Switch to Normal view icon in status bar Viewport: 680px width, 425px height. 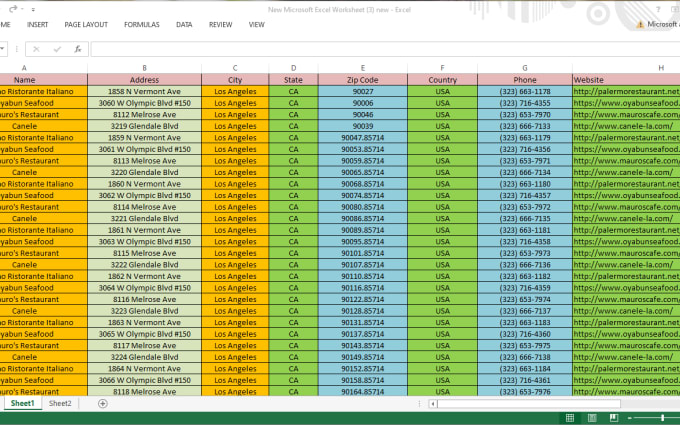pyautogui.click(x=570, y=418)
